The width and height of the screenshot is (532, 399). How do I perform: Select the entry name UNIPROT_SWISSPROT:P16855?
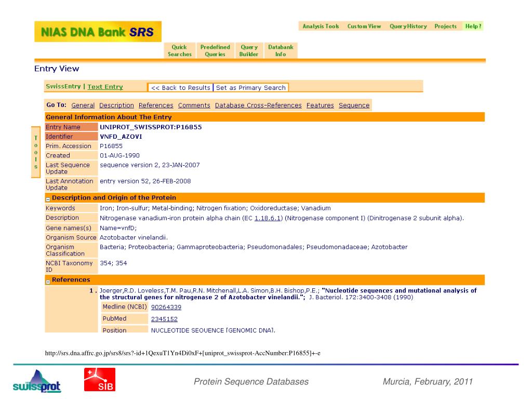151,127
